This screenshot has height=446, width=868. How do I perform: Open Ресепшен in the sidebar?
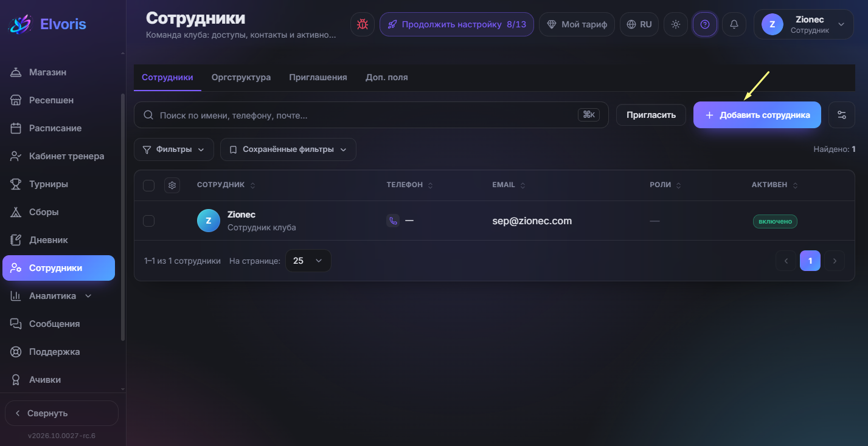[58, 100]
